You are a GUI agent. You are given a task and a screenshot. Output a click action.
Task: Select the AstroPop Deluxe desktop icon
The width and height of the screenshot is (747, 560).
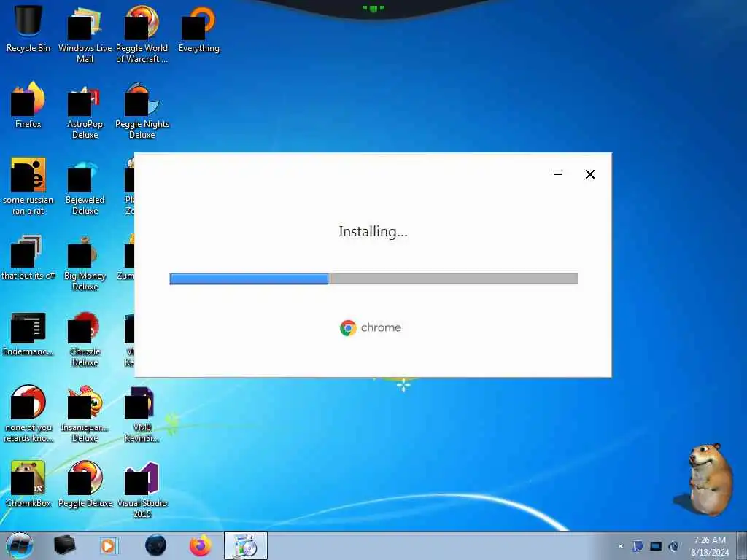click(85, 111)
